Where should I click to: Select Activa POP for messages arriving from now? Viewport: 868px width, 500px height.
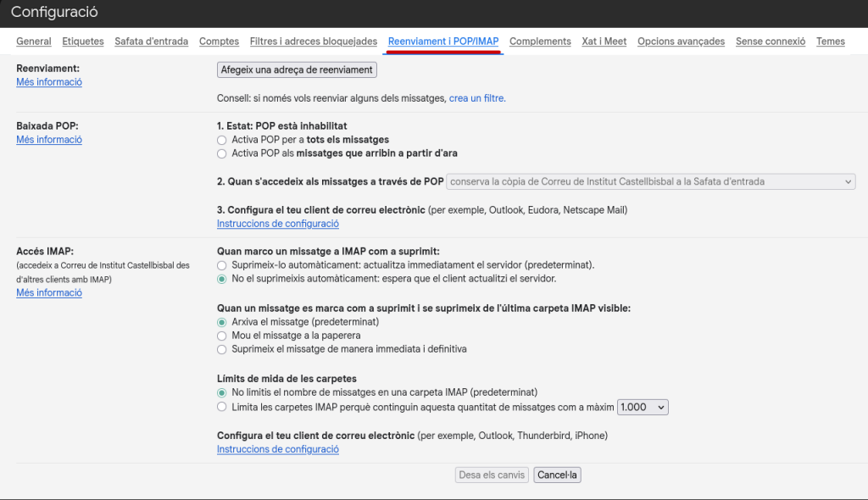(222, 154)
